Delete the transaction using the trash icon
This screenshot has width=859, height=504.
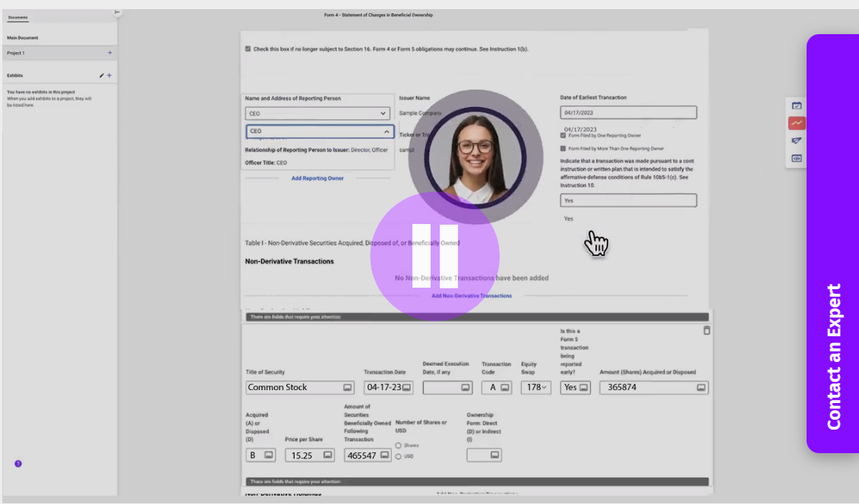[706, 330]
